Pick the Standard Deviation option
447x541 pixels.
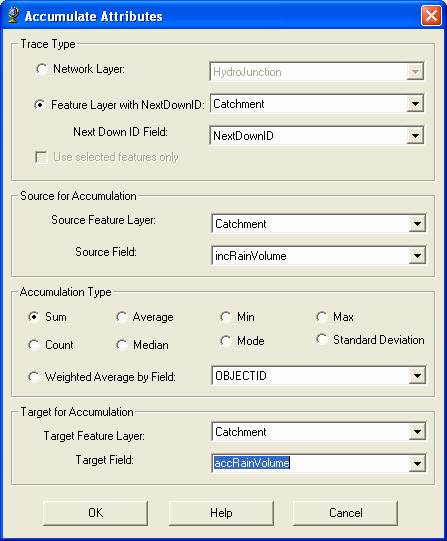pyautogui.click(x=322, y=340)
